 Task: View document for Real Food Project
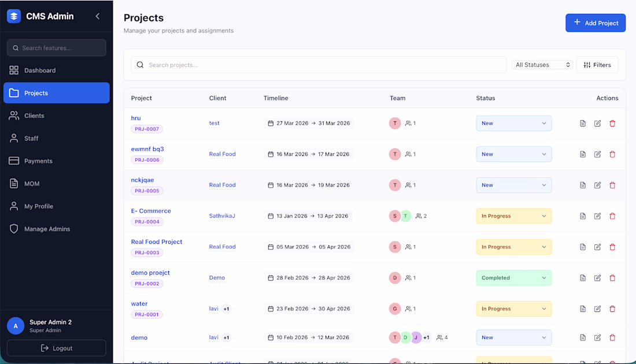click(x=582, y=247)
